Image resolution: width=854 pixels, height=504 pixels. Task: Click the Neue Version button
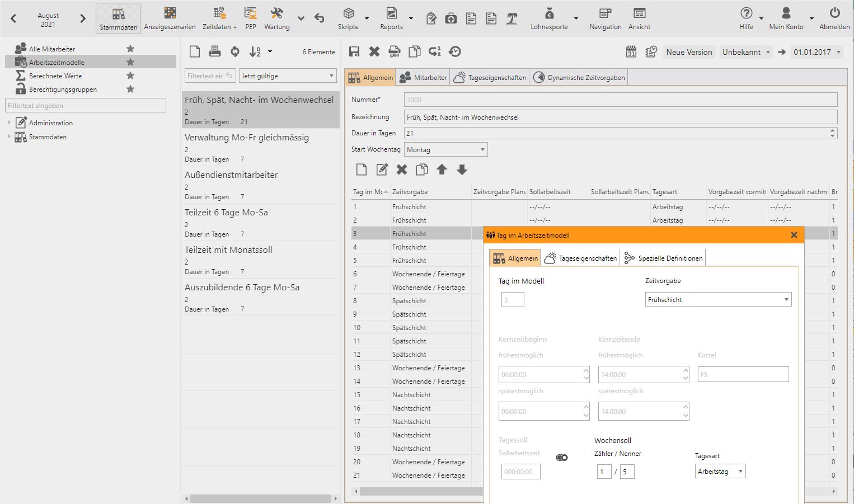(689, 52)
